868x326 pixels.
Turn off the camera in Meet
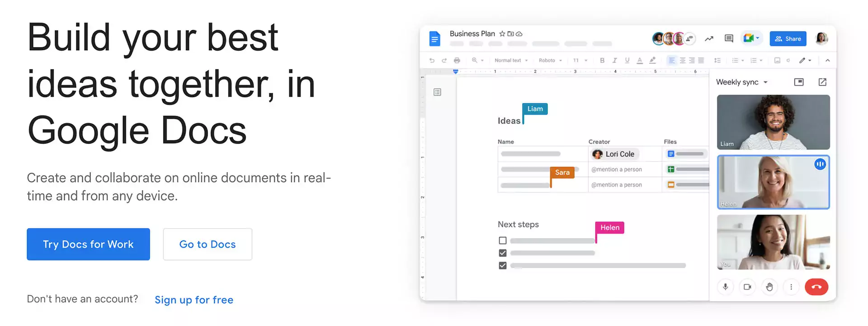[747, 287]
